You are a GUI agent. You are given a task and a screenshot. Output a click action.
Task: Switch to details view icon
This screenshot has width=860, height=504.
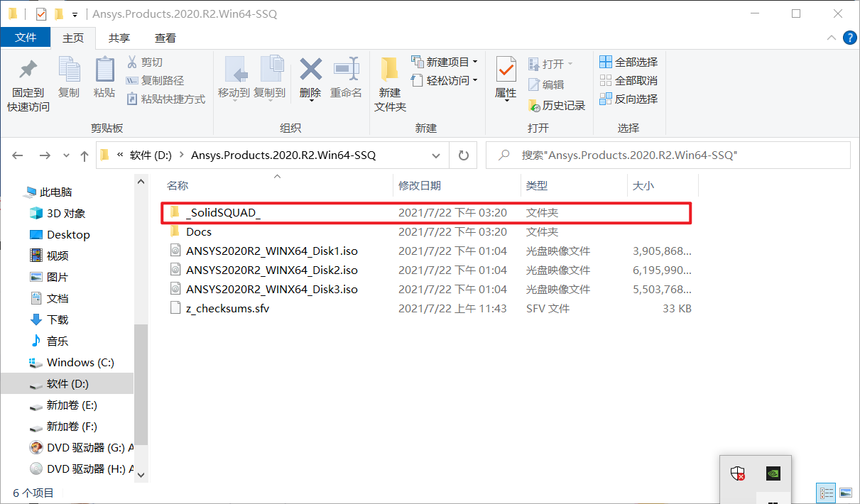click(826, 492)
